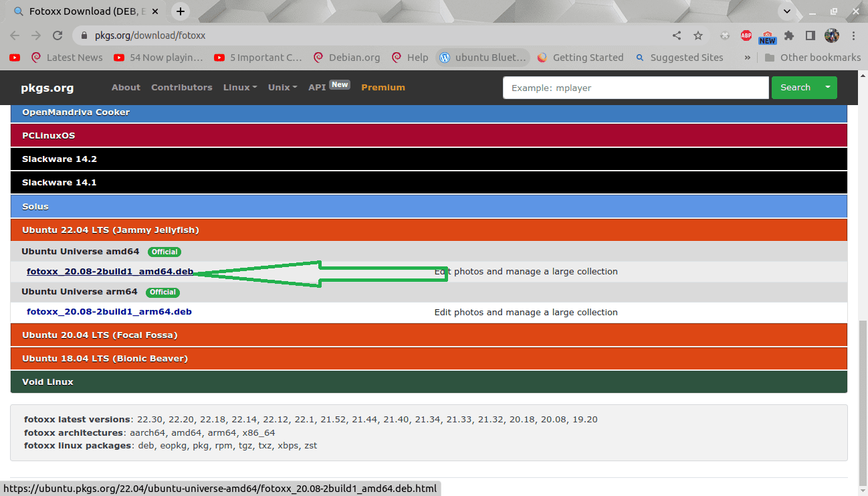Click the Premium navigation link
This screenshot has width=868, height=496.
(x=383, y=87)
